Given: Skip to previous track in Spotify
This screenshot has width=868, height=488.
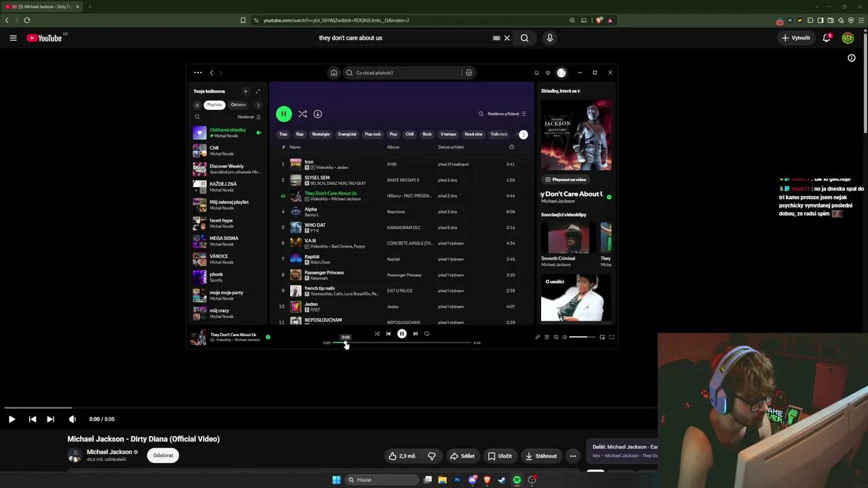Looking at the screenshot, I should pyautogui.click(x=389, y=333).
